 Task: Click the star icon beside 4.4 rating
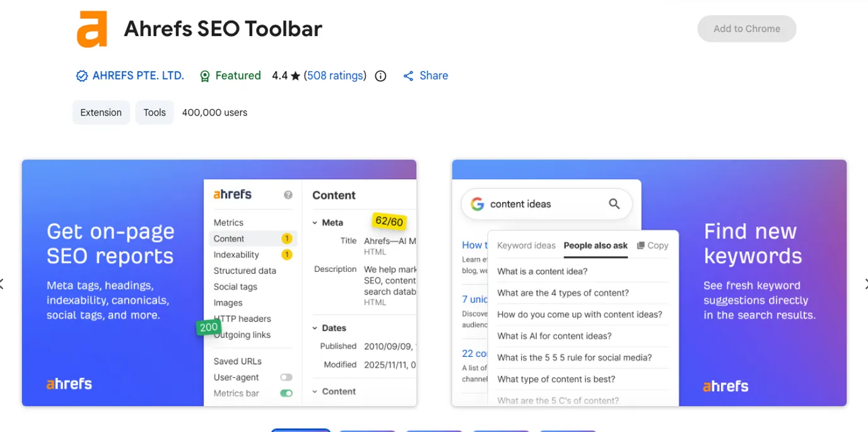(295, 76)
